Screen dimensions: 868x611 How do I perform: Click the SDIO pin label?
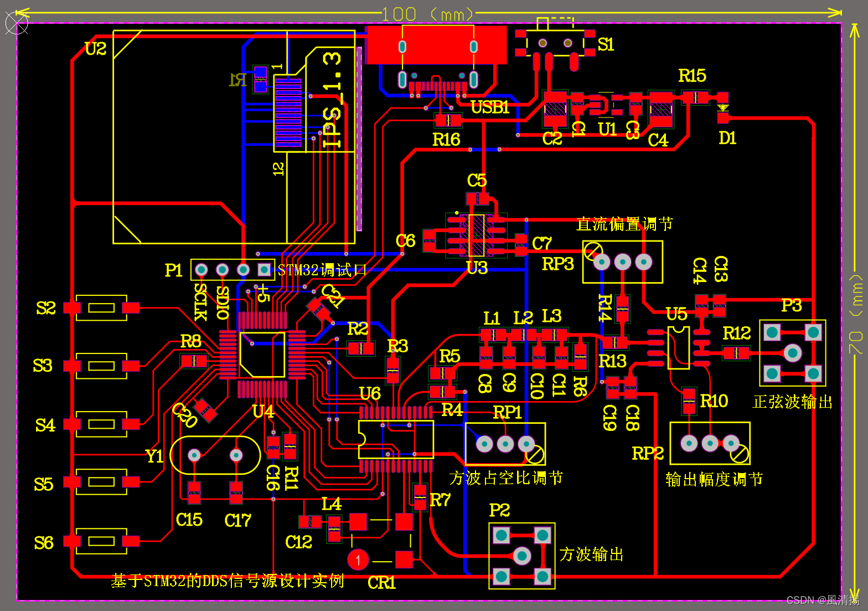click(x=223, y=303)
